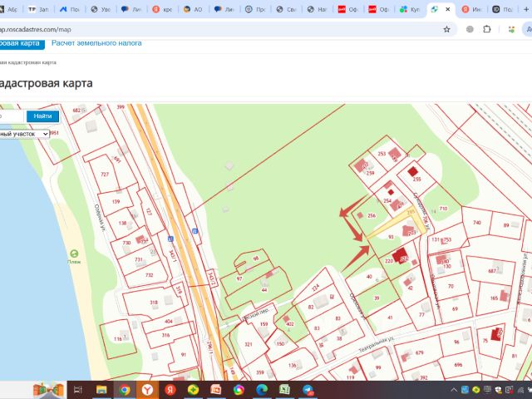Open Telegram from the taskbar
The height and width of the screenshot is (399, 532).
(x=308, y=390)
